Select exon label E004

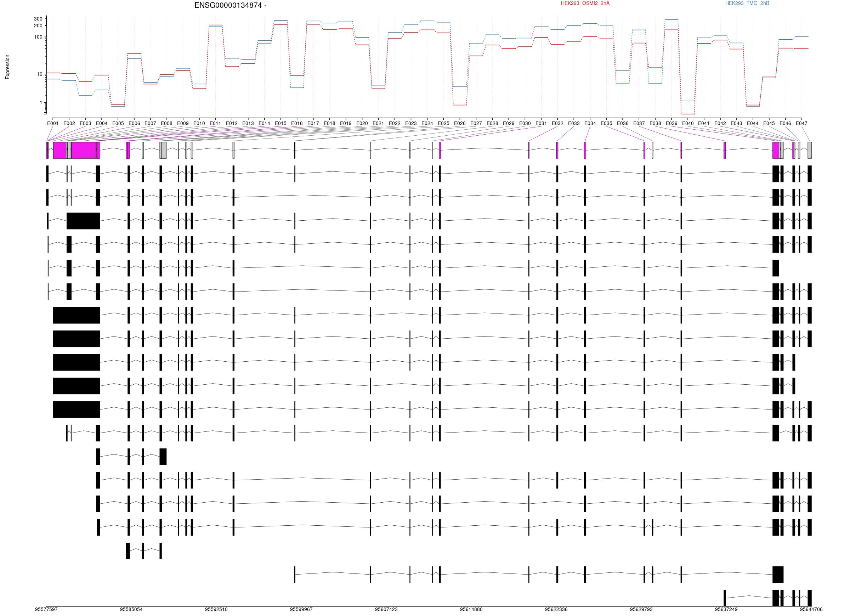102,123
